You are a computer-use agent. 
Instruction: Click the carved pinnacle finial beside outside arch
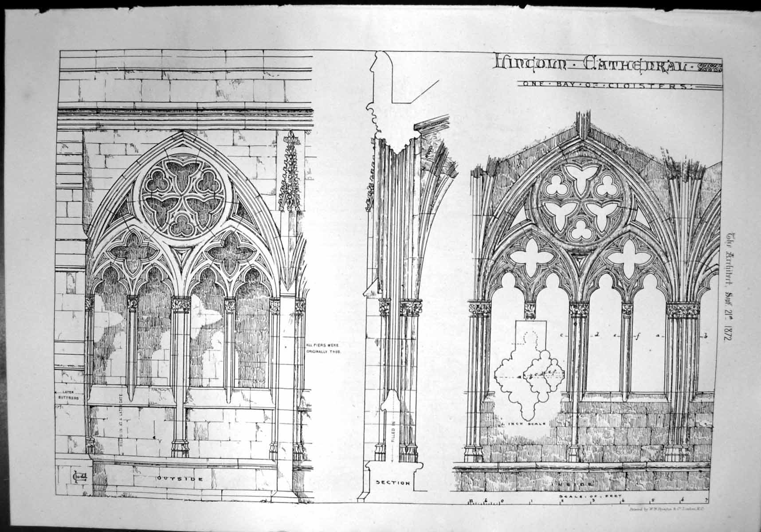(x=290, y=171)
